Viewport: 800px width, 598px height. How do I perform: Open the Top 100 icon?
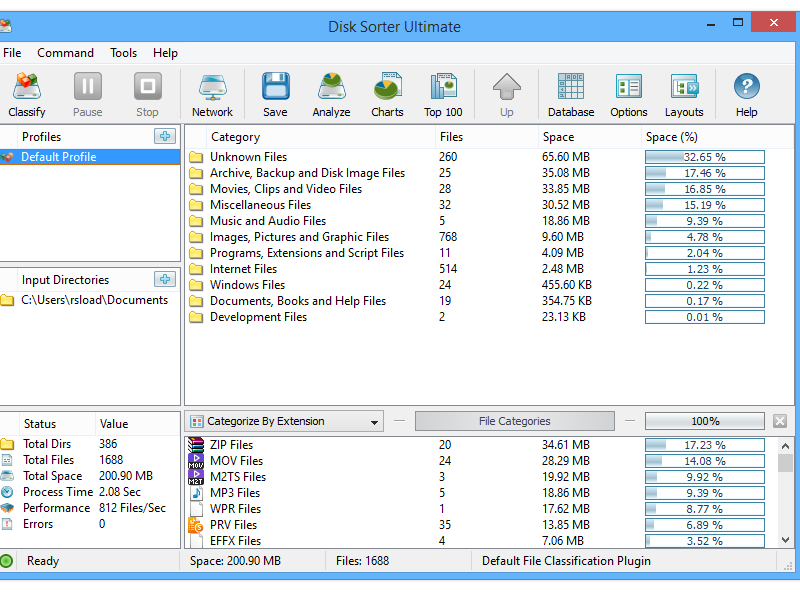[443, 86]
